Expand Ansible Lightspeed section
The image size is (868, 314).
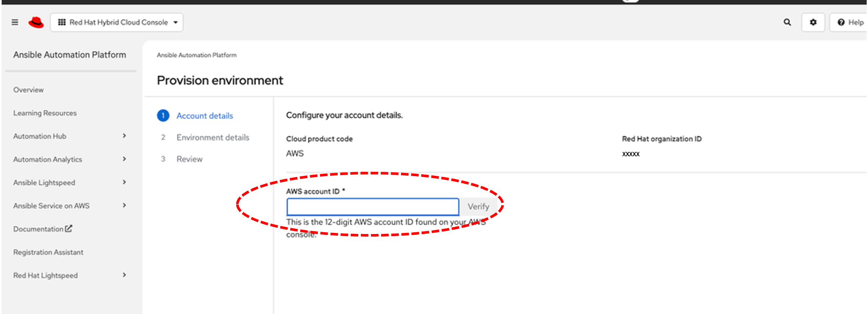(x=70, y=183)
